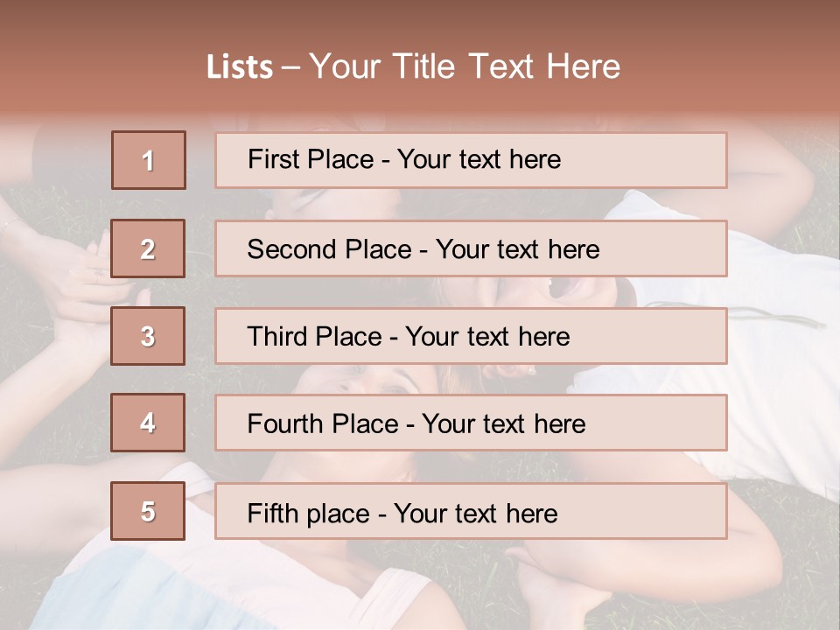Image resolution: width=840 pixels, height=630 pixels.
Task: Select the 'Third Place' text placeholder
Action: (x=471, y=336)
